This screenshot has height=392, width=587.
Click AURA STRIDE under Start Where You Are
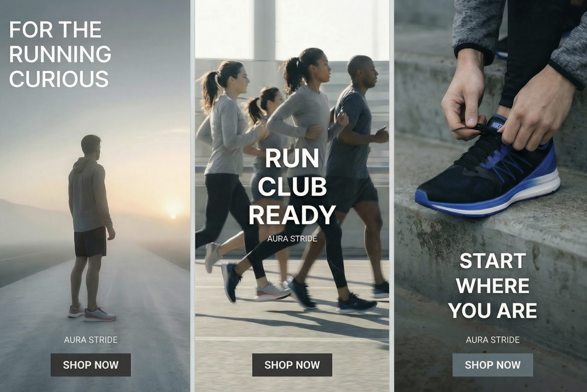493,340
